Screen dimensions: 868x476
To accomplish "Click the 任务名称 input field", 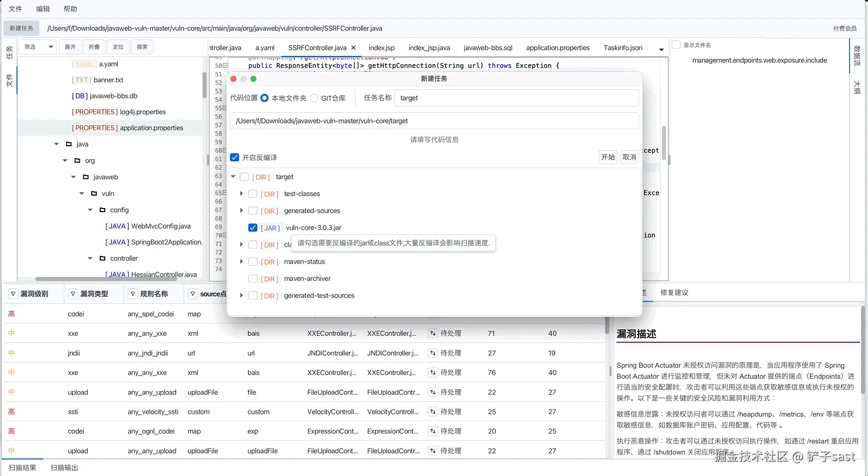I will pyautogui.click(x=516, y=98).
